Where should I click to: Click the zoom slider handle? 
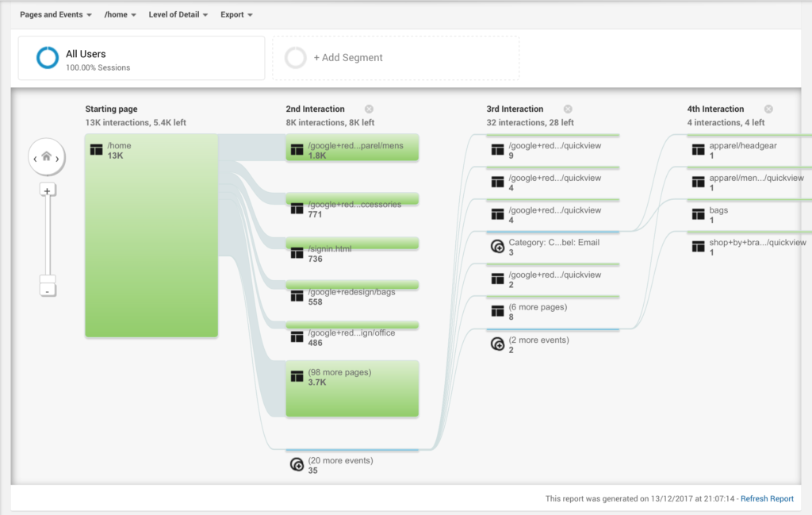(x=47, y=279)
